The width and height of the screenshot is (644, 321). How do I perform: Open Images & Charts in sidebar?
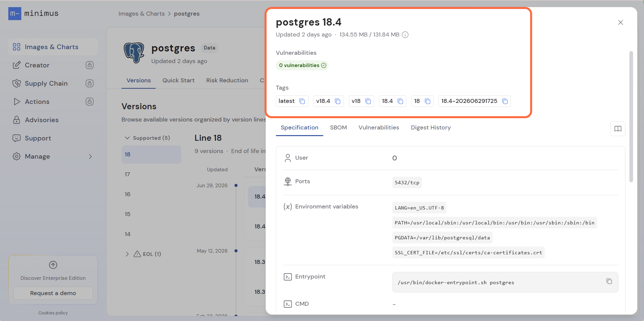53,47
